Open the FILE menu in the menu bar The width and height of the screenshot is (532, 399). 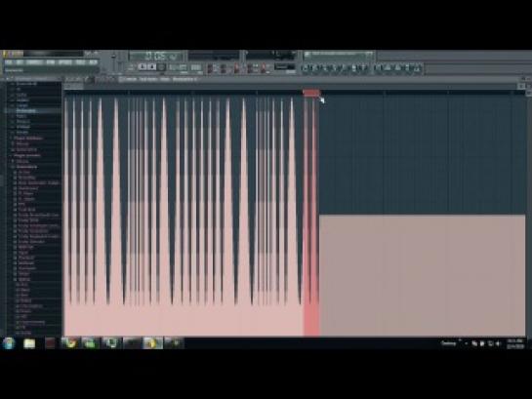9,62
